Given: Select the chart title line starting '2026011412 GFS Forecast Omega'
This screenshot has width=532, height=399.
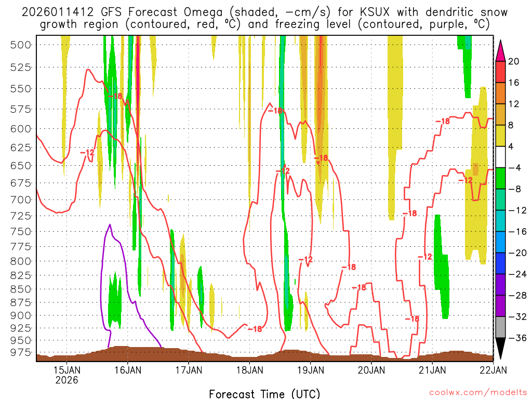Looking at the screenshot, I should 264,12.
